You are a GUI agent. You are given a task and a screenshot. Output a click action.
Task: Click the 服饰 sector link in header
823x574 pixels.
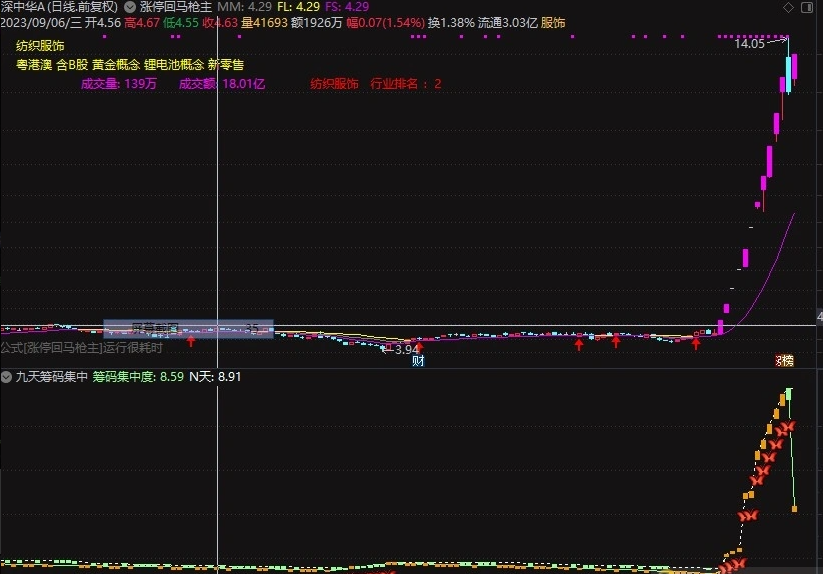click(x=552, y=22)
